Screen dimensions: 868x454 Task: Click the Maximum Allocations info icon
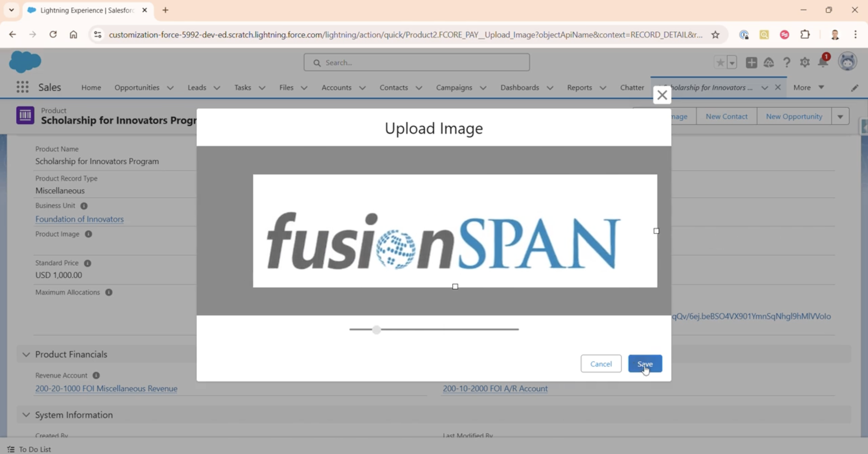[109, 292]
